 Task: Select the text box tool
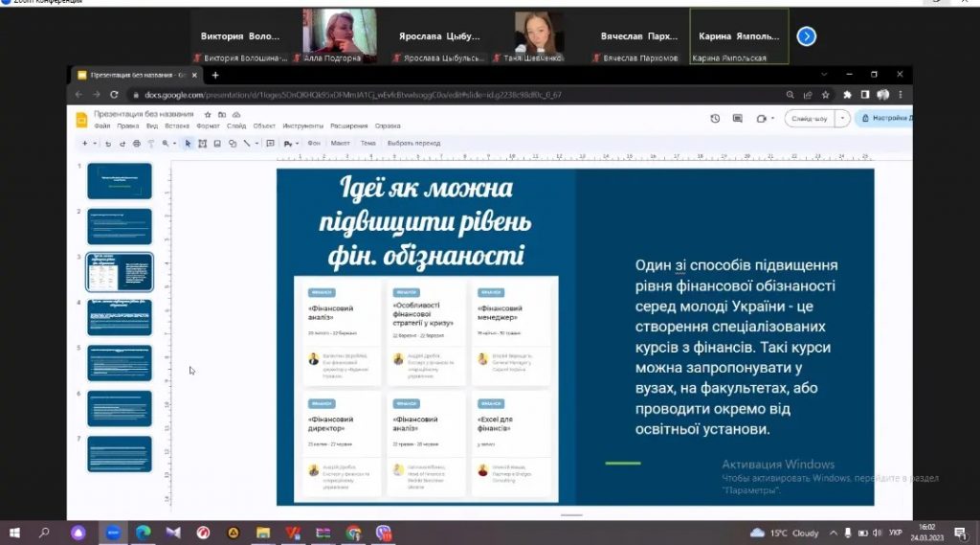(x=202, y=144)
